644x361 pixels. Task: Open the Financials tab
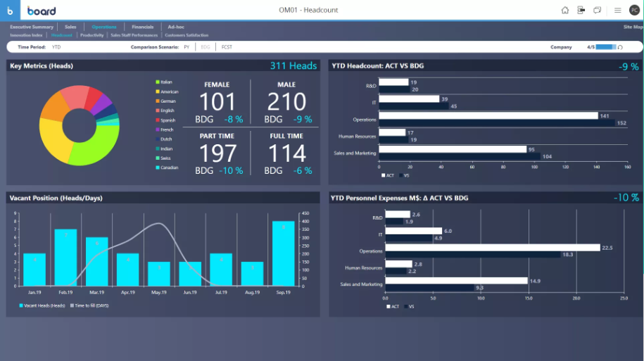tap(142, 27)
